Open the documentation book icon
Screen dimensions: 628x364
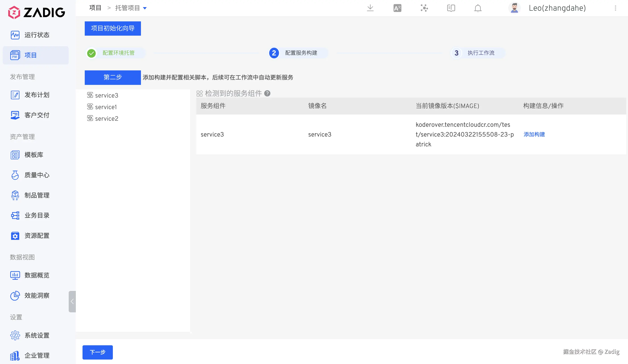pyautogui.click(x=451, y=8)
